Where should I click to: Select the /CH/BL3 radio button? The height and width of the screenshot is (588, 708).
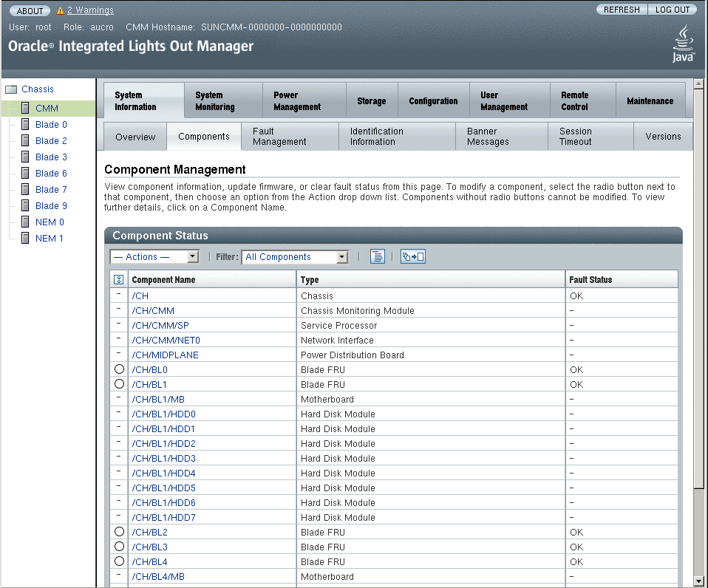119,547
